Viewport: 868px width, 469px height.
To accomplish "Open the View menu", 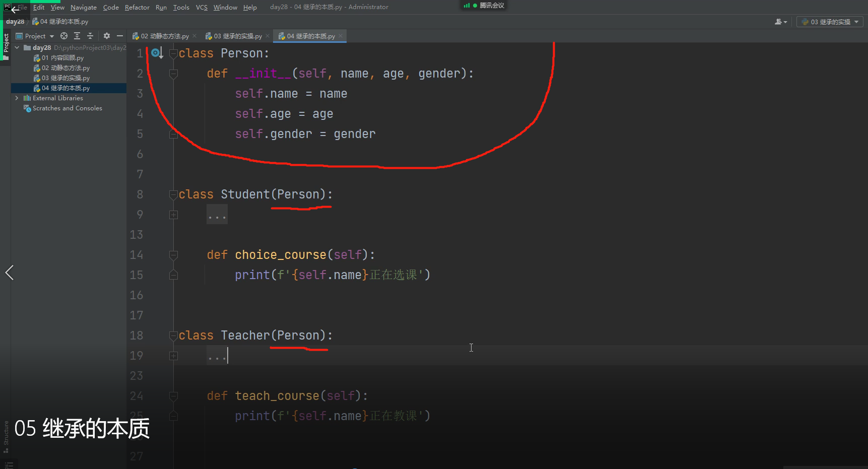I will [57, 7].
